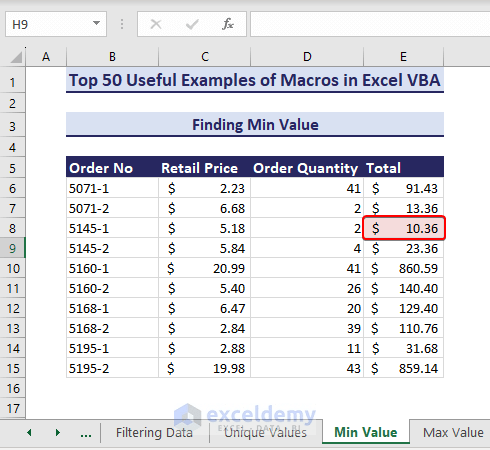490x450 pixels.
Task: Select column A header
Action: (46, 57)
